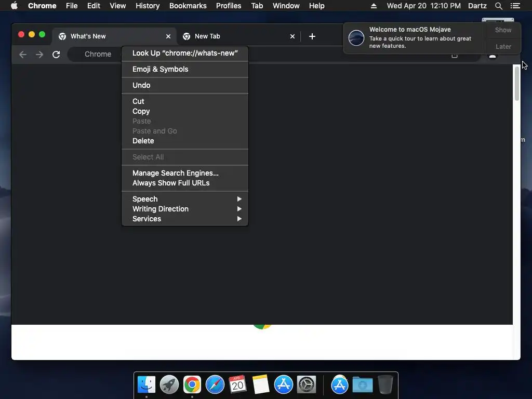Open the Edit menu
The width and height of the screenshot is (532, 399).
click(x=94, y=6)
